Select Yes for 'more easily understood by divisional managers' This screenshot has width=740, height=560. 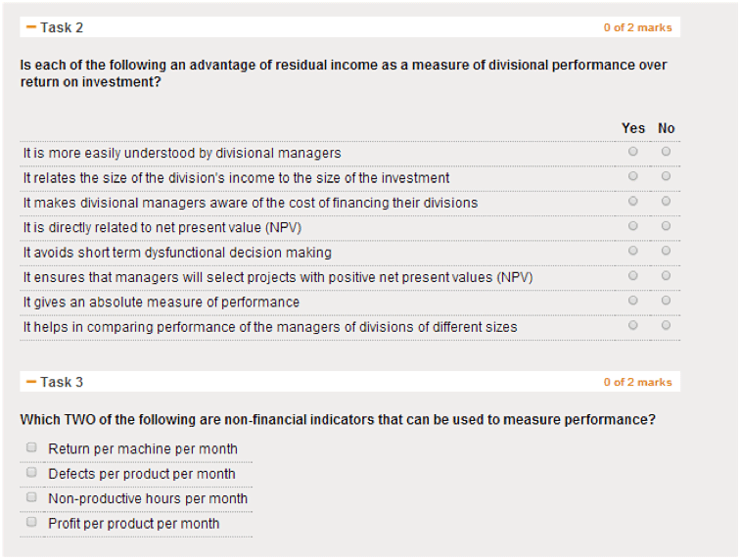[633, 152]
